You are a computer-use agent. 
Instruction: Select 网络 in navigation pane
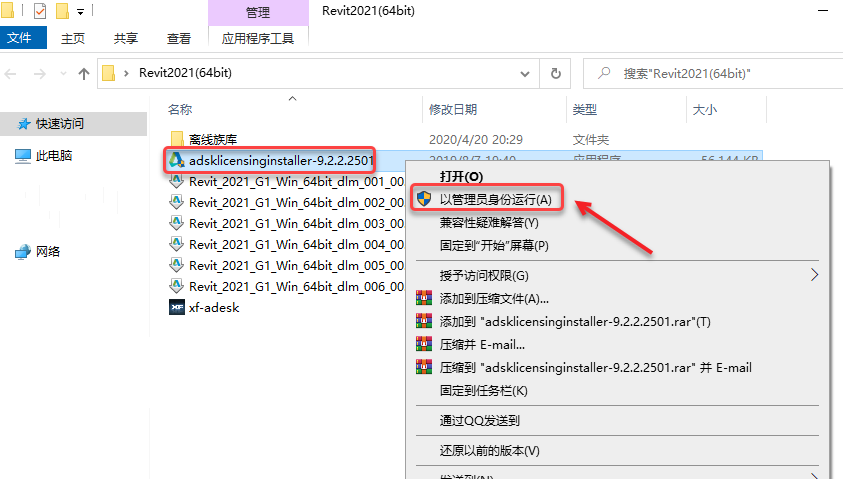48,252
